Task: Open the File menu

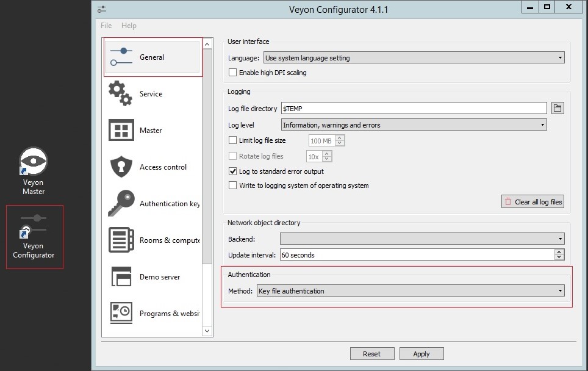Action: (x=106, y=26)
